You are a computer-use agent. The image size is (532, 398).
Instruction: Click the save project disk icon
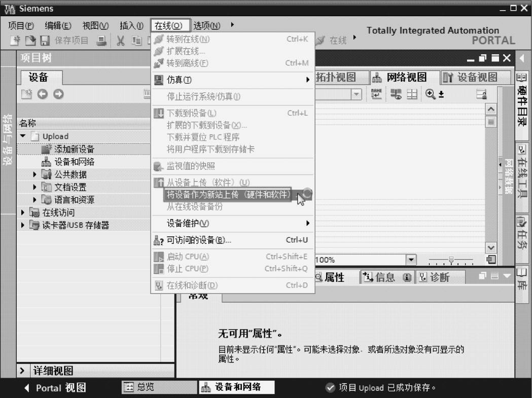[45, 41]
